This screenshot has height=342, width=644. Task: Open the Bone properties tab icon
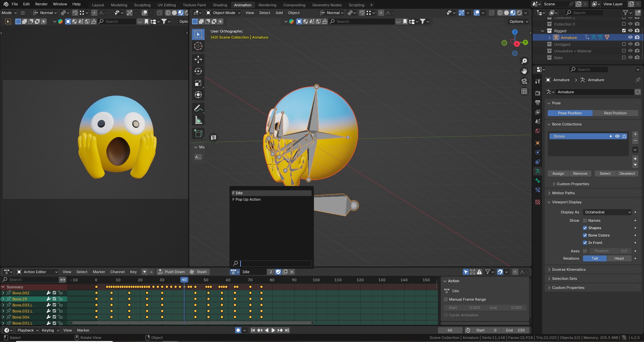538,181
